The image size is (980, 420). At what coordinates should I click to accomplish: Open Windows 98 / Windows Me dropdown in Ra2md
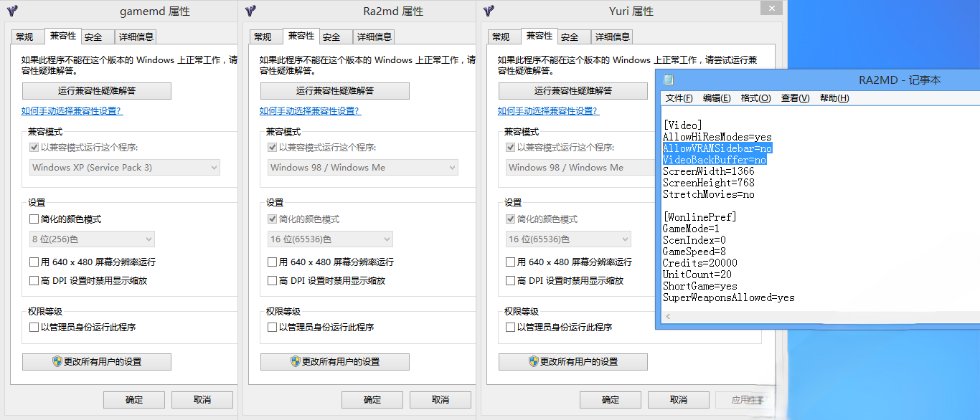(363, 168)
